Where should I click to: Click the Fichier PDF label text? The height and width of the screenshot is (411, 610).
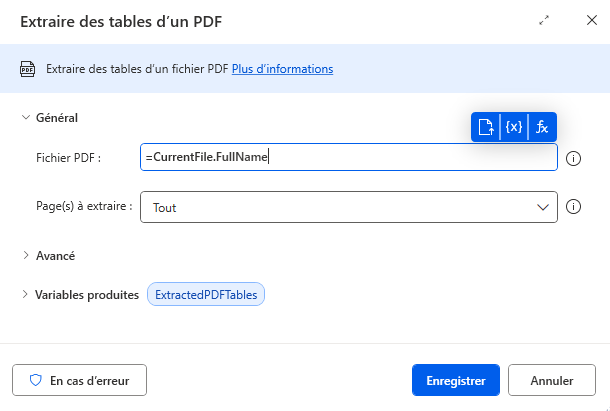[x=68, y=158]
